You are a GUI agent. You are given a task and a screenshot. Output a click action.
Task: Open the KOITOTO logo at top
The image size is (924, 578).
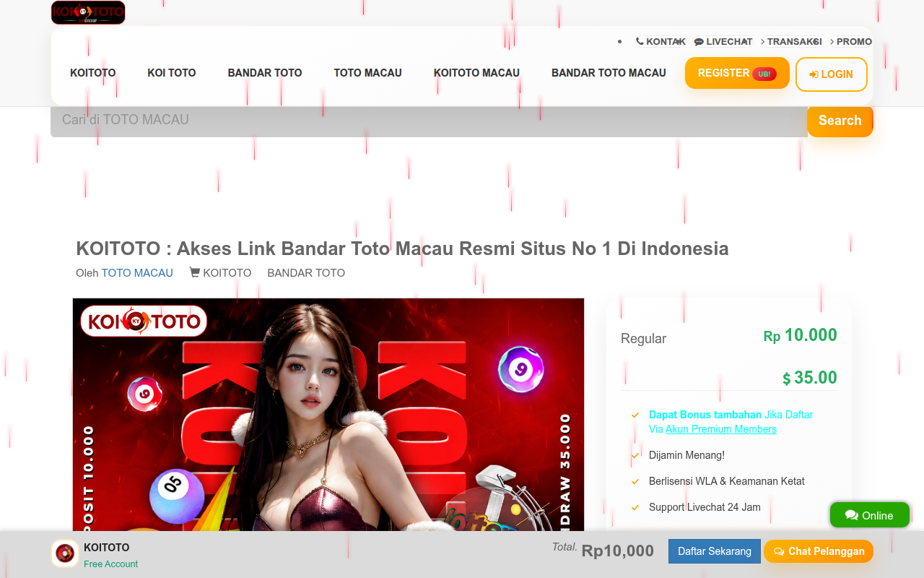click(88, 12)
